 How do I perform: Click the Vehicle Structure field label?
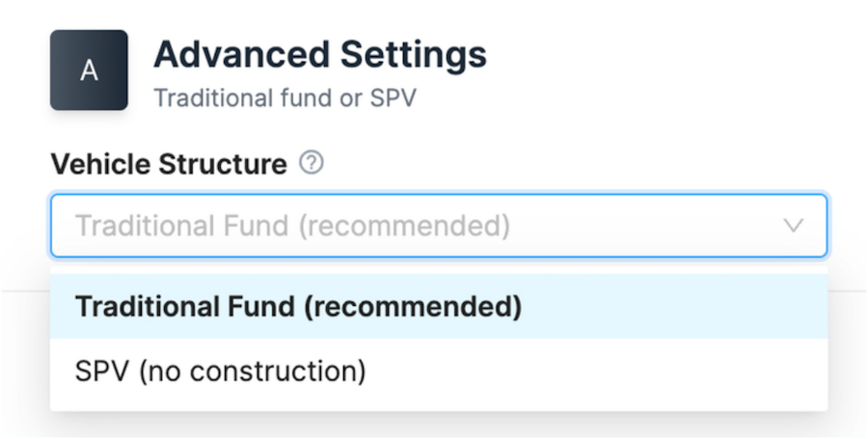169,164
